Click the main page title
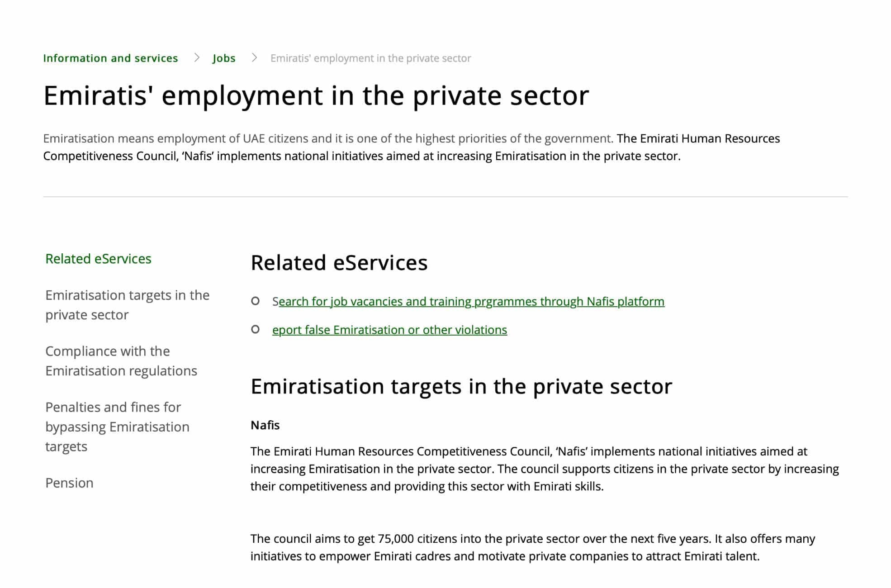The height and width of the screenshot is (588, 891). coord(316,95)
